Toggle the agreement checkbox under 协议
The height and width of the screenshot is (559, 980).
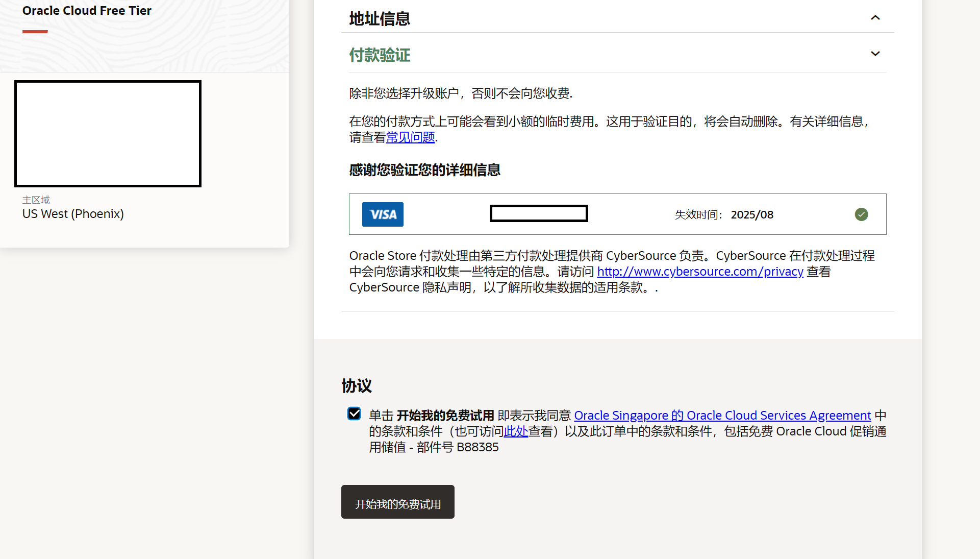354,414
